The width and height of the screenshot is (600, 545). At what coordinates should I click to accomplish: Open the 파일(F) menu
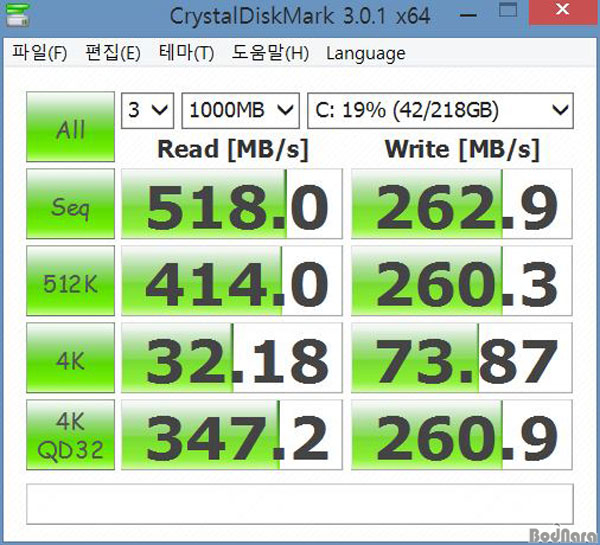click(39, 53)
